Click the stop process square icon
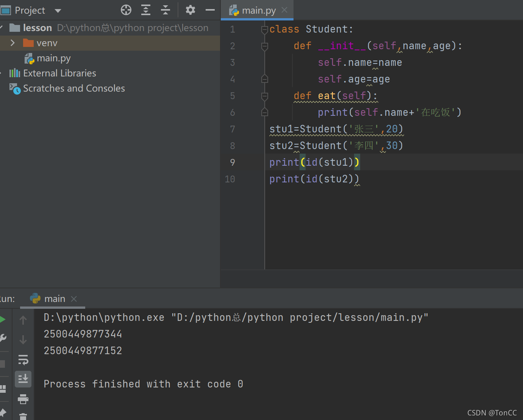Viewport: 523px width, 420px height. (2, 364)
